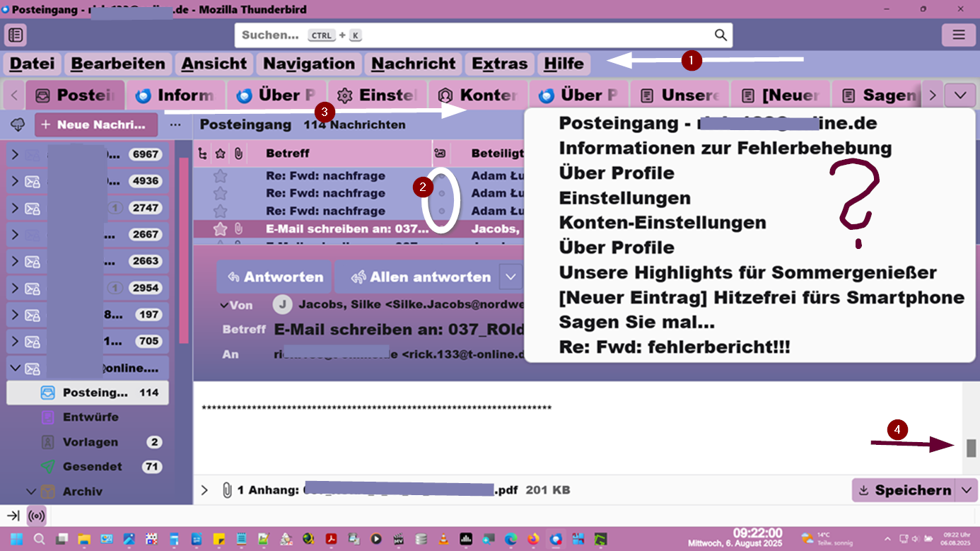Click the sender avatar with letter J
Screen dimensions: 980x551
coord(282,304)
